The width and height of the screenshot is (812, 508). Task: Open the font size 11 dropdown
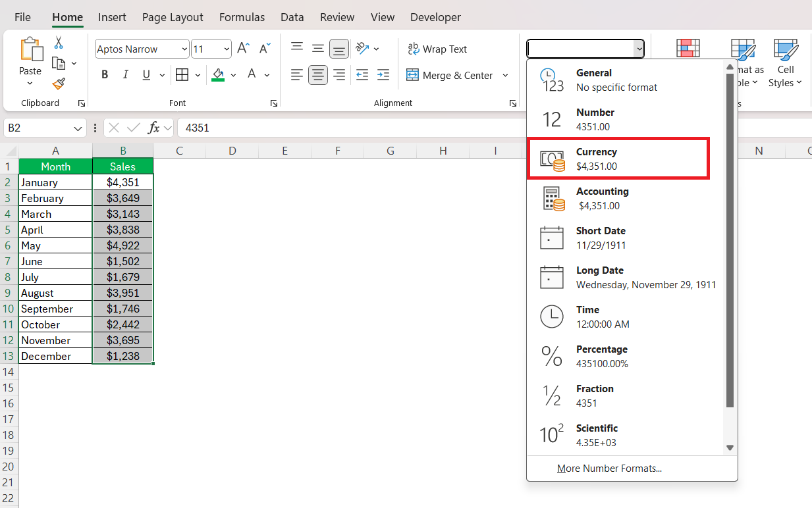pos(227,49)
